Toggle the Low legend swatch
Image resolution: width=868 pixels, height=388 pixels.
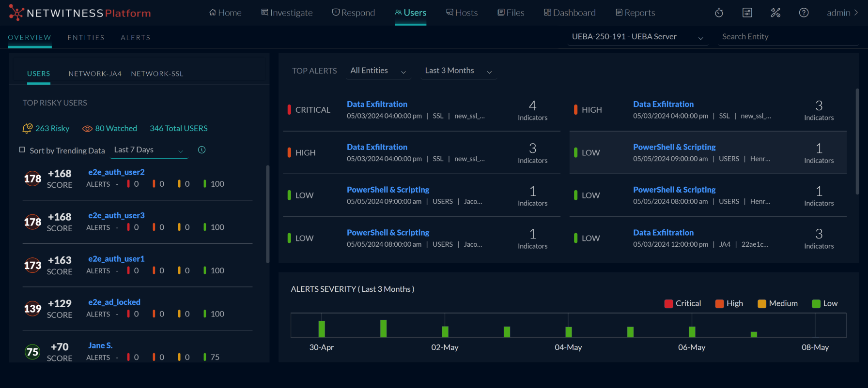coord(816,304)
